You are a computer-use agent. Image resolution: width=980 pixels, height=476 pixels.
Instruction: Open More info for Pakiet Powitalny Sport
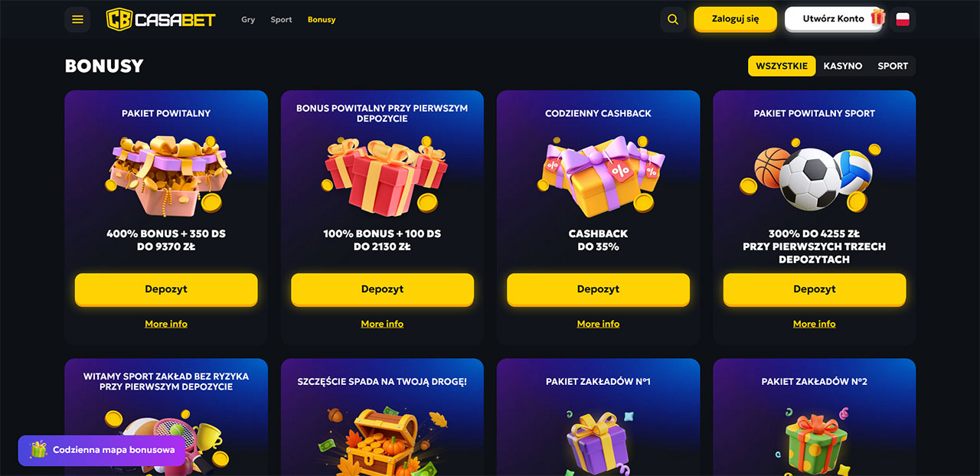(814, 324)
